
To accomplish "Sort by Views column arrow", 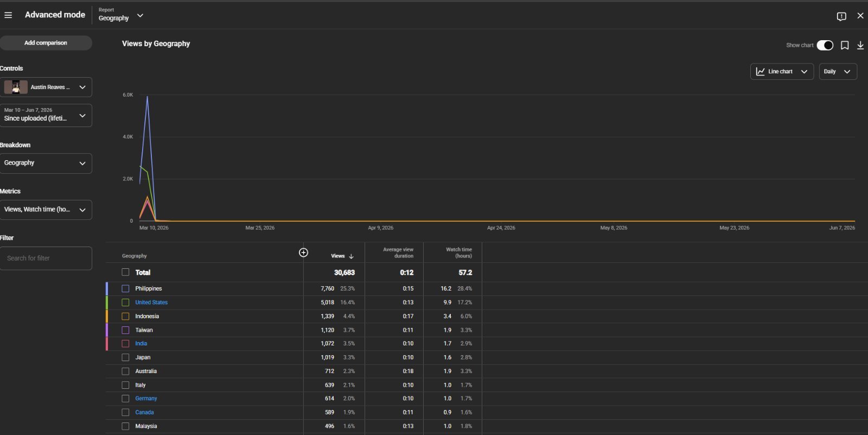I will coord(351,256).
